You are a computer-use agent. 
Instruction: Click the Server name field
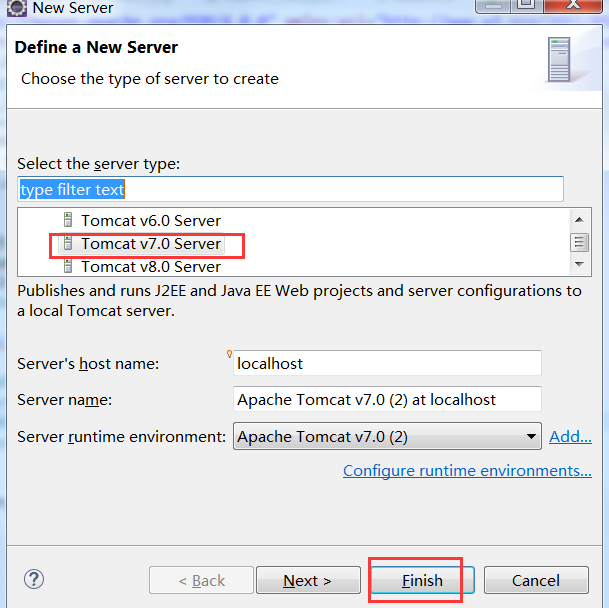tap(387, 399)
